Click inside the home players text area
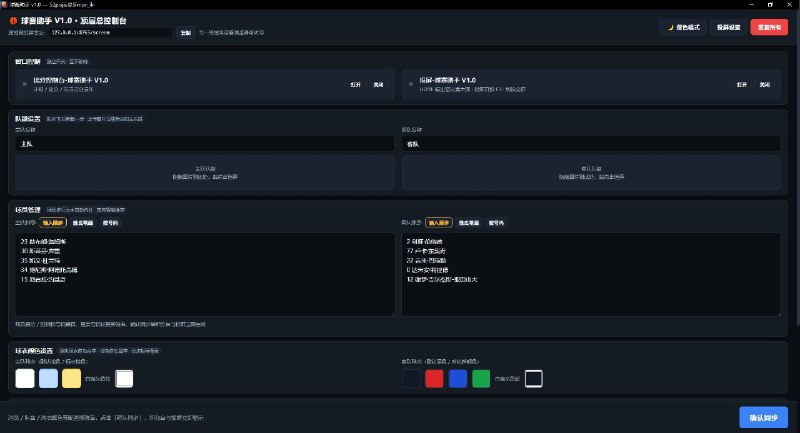This screenshot has height=433, width=800. (205, 274)
